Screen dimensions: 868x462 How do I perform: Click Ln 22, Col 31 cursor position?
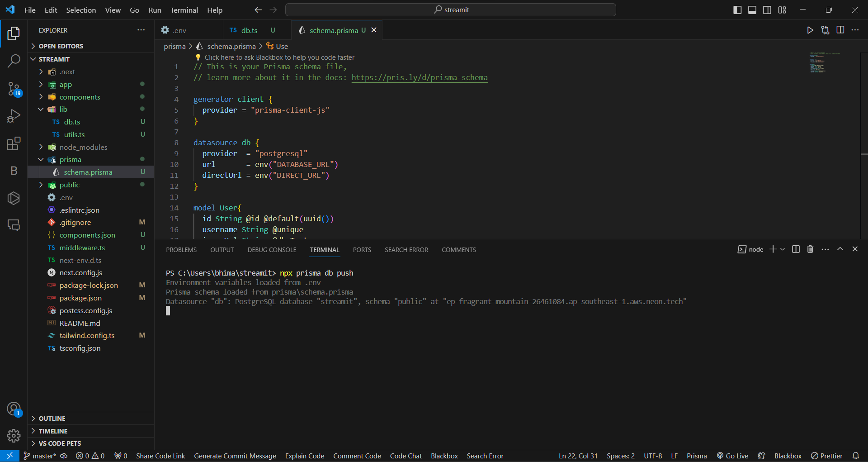tap(578, 456)
